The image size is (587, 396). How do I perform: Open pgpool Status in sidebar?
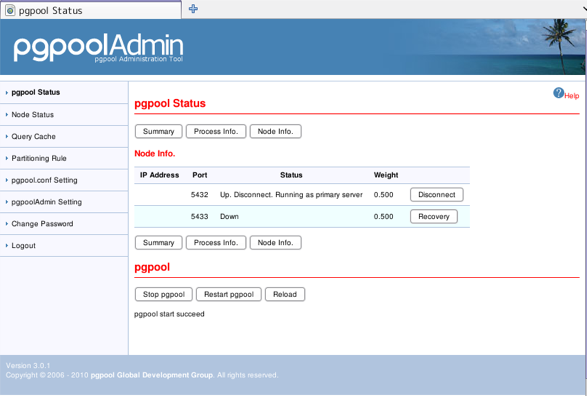tap(36, 92)
